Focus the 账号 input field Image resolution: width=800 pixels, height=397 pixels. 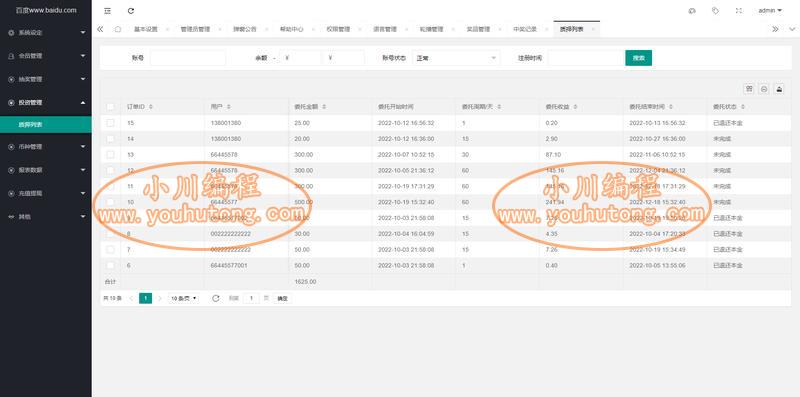tap(188, 58)
